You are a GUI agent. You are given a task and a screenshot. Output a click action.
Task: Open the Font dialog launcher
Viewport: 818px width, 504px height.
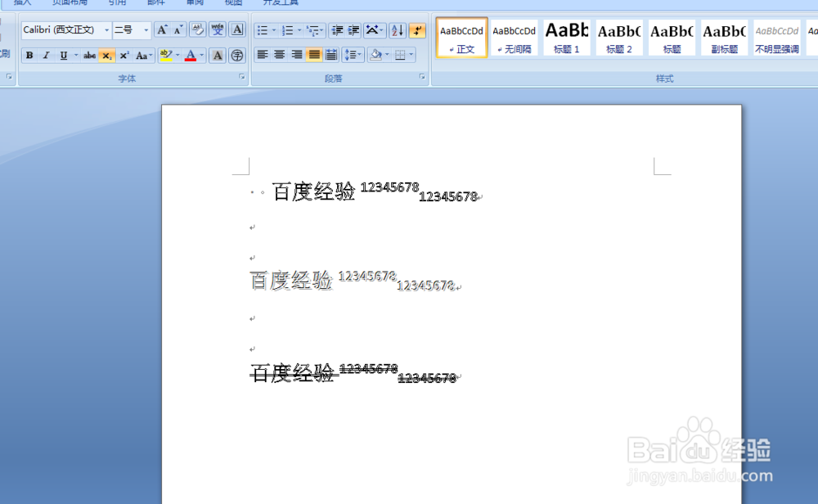pos(242,77)
